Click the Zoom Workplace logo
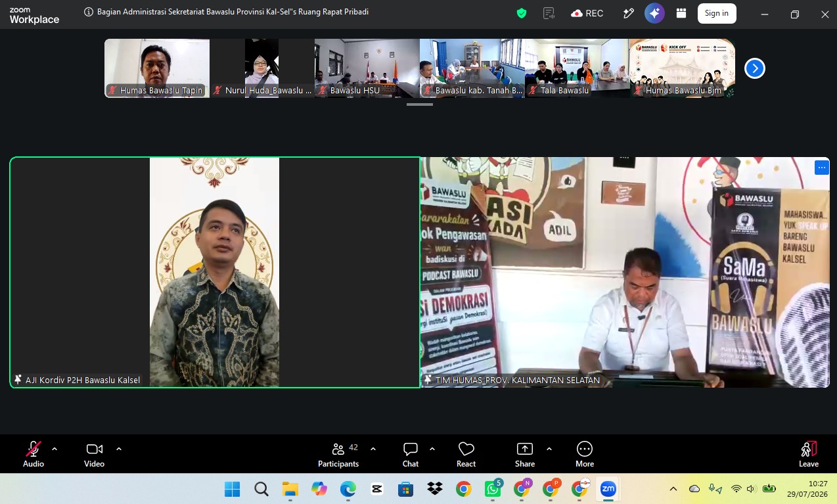This screenshot has width=837, height=504. 34,16
